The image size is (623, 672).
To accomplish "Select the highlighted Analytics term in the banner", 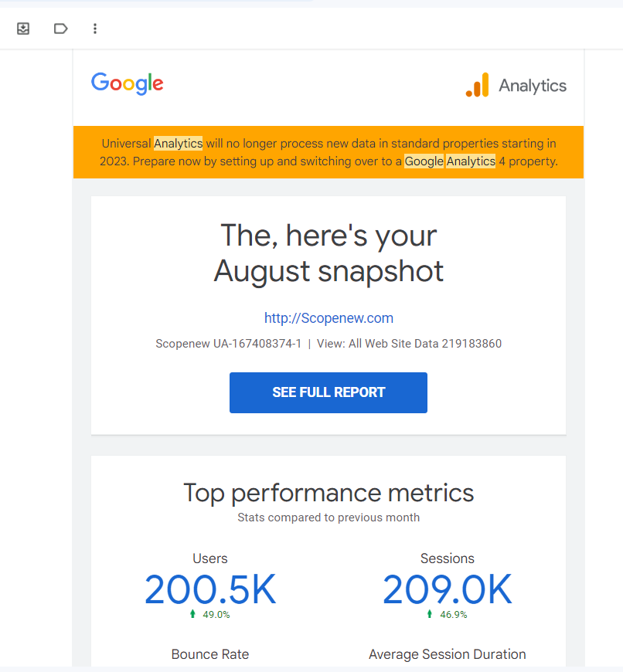I will (x=178, y=143).
